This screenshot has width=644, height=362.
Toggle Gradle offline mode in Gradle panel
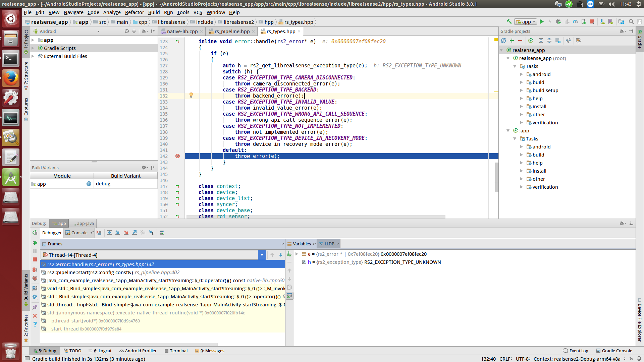coord(568,41)
